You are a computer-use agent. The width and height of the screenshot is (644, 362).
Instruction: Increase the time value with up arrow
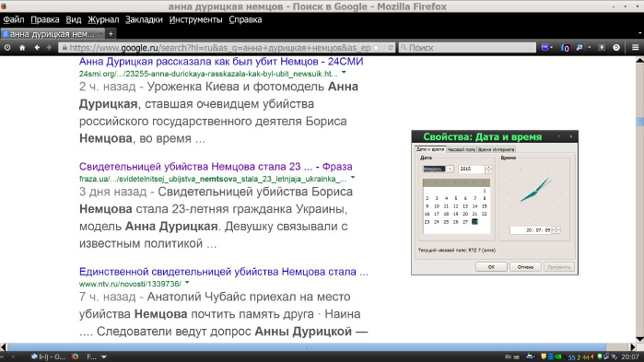click(x=556, y=228)
